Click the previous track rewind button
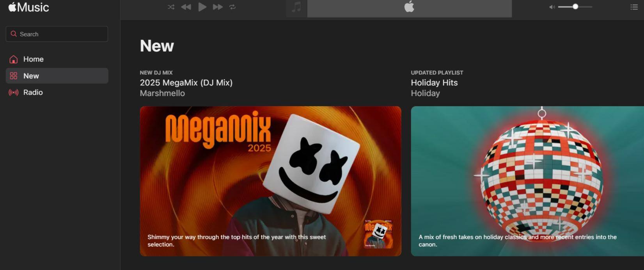Image resolution: width=644 pixels, height=270 pixels. [186, 7]
